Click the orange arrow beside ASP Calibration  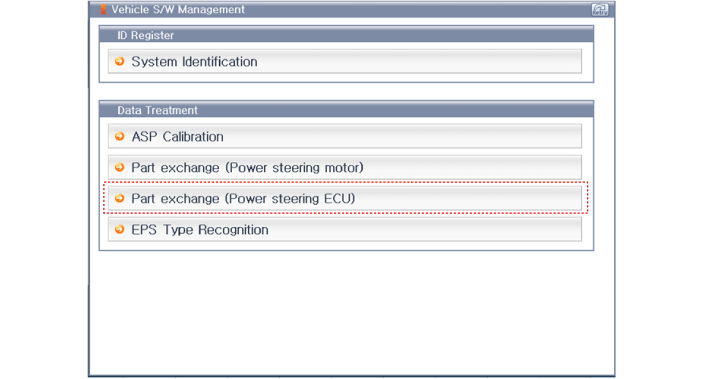tap(119, 136)
